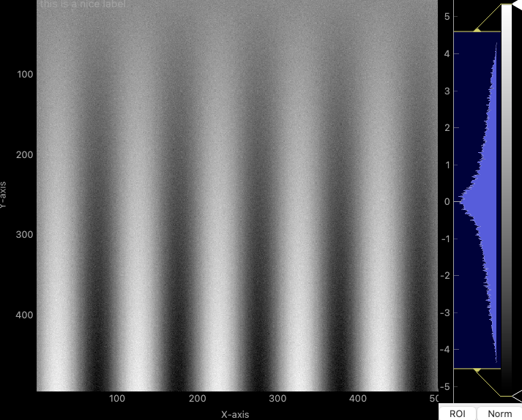
Task: Toggle the ROI button
Action: tap(457, 413)
